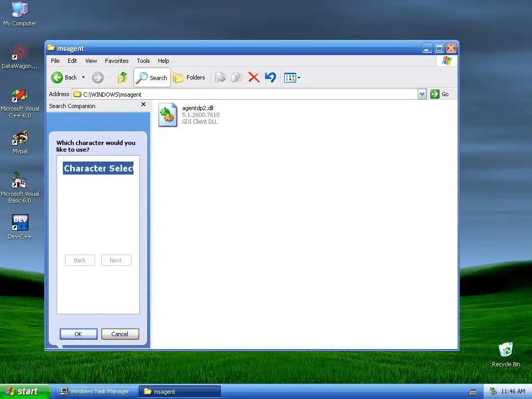Open the Start menu
532x399 pixels.
[25, 391]
